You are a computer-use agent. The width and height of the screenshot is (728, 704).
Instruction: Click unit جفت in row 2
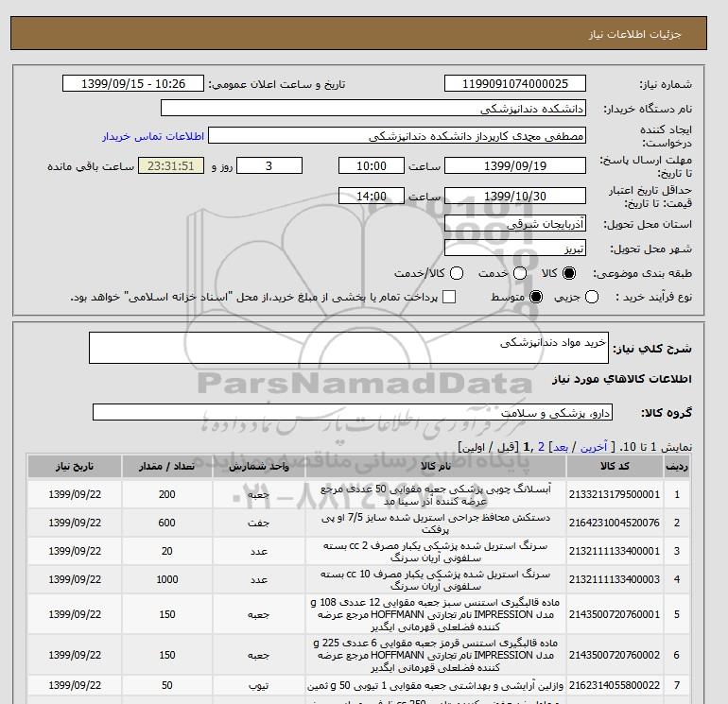click(x=259, y=523)
